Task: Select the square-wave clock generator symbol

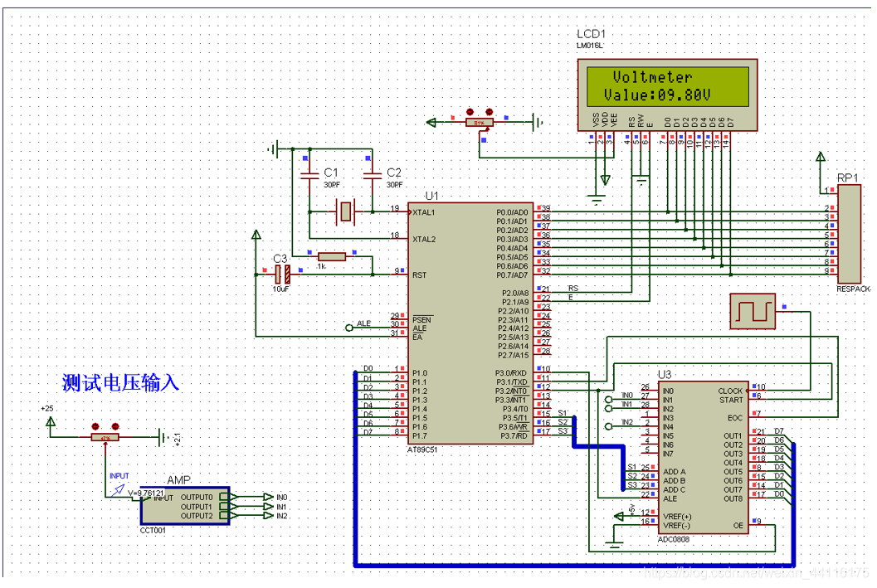Action: (752, 312)
